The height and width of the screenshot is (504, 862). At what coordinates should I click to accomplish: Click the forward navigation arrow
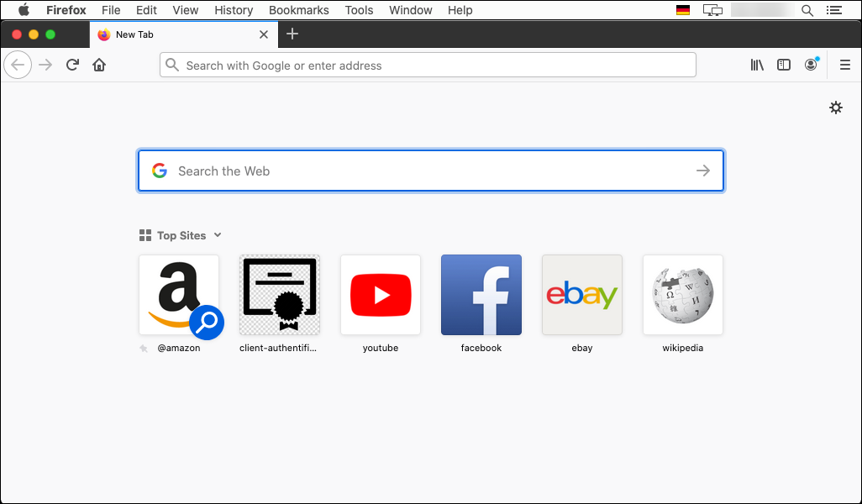(x=45, y=65)
